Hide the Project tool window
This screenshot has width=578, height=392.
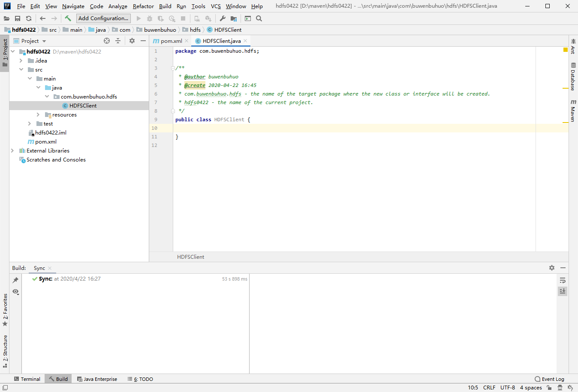tap(143, 41)
